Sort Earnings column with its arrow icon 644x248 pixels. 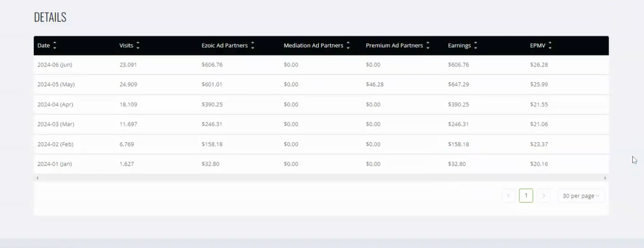coord(476,46)
